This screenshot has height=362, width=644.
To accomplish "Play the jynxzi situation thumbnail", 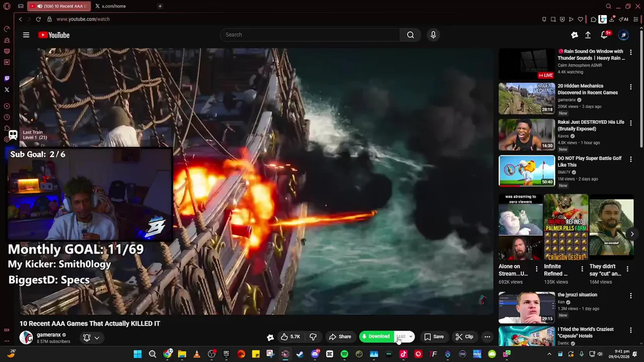I will [x=527, y=308].
